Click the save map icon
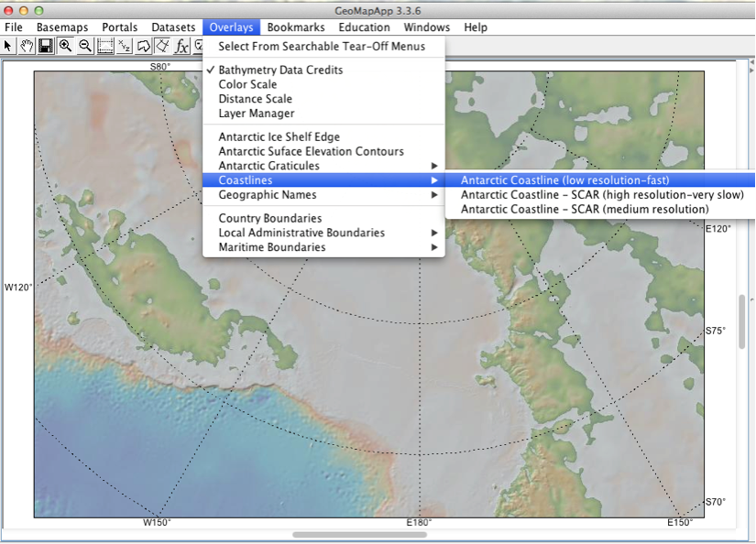This screenshot has width=756, height=544. pos(47,46)
